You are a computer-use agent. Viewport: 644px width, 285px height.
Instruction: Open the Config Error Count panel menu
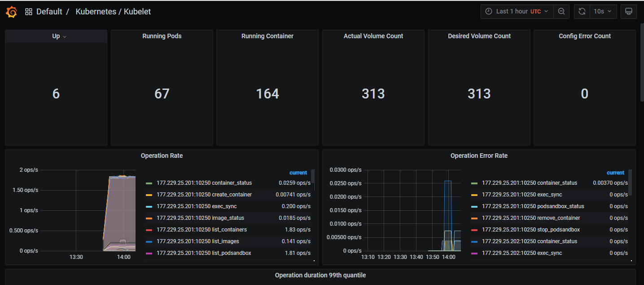(x=585, y=36)
